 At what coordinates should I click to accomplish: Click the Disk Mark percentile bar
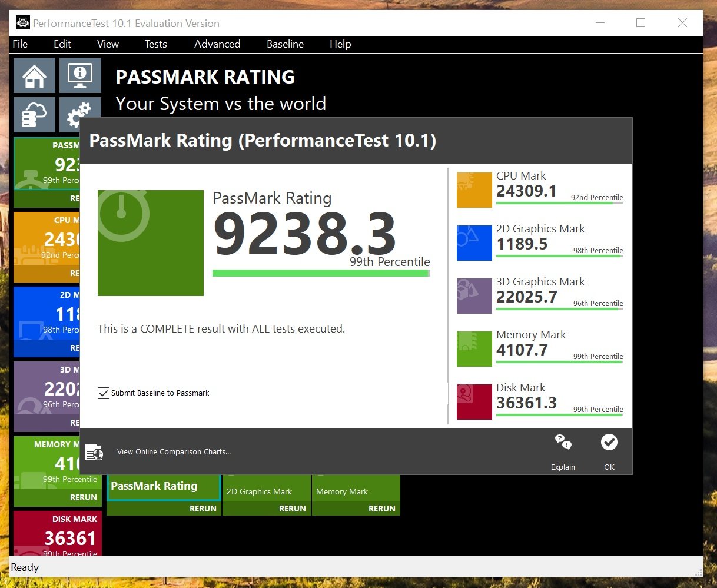559,415
